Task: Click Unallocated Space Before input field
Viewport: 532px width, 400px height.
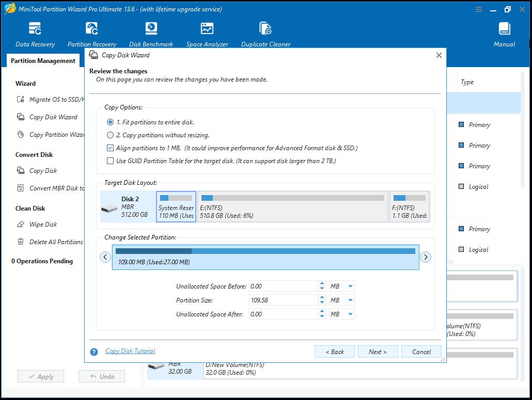Action: [284, 286]
